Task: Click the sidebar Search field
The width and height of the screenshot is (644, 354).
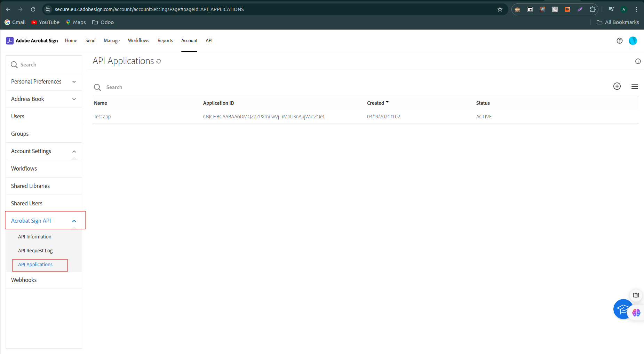Action: pyautogui.click(x=44, y=64)
